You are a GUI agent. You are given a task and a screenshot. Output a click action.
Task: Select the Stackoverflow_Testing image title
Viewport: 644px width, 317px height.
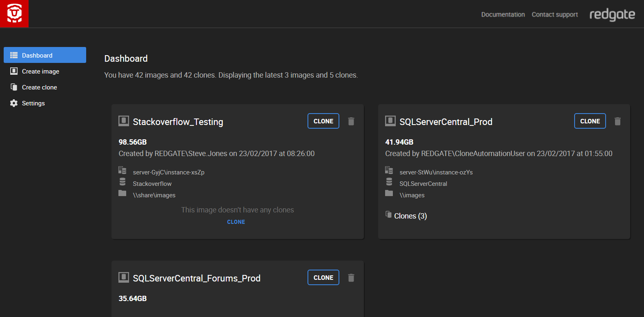(x=178, y=122)
